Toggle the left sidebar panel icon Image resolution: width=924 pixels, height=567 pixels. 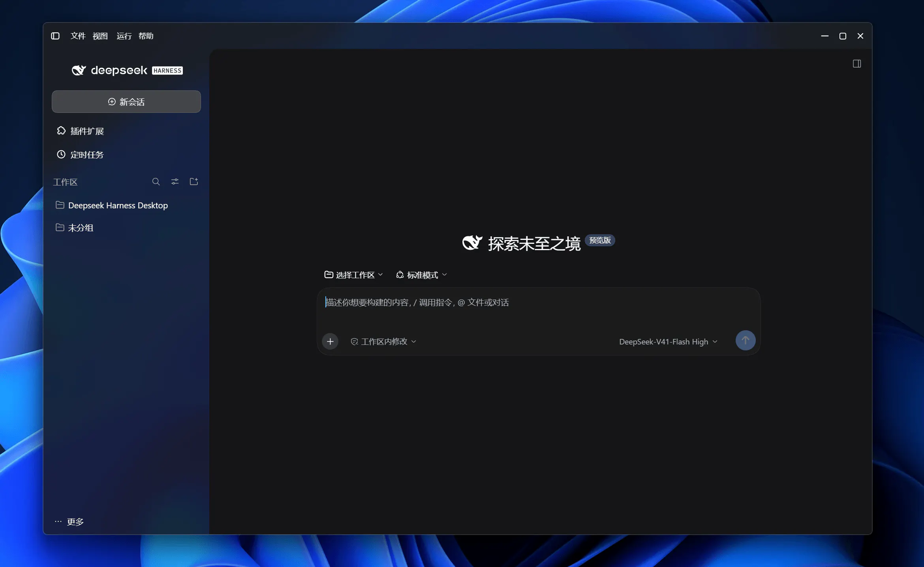pyautogui.click(x=55, y=36)
